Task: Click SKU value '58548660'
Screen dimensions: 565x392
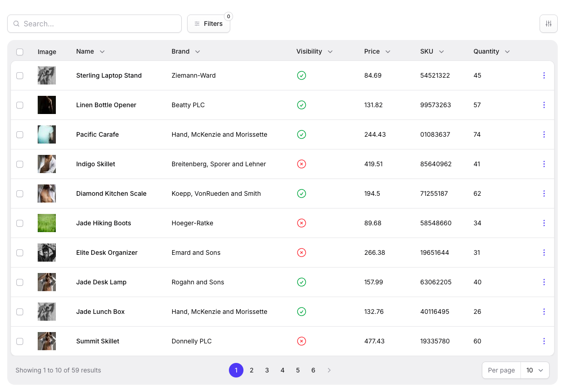Action: click(436, 223)
